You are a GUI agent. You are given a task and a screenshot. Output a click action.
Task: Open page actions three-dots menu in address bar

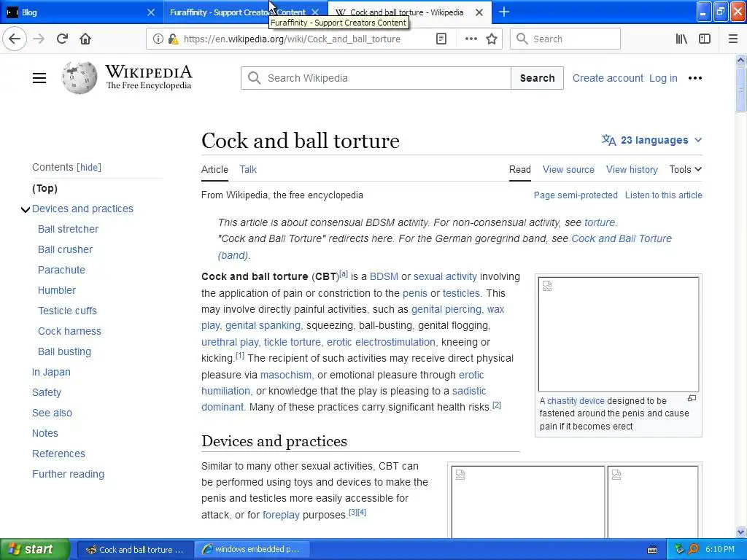tap(471, 39)
